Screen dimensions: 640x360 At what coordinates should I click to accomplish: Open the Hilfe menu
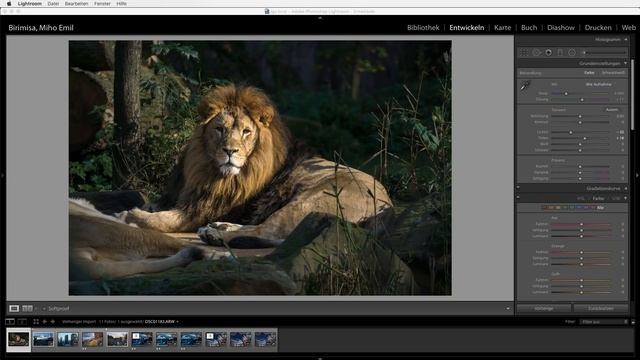(x=121, y=4)
